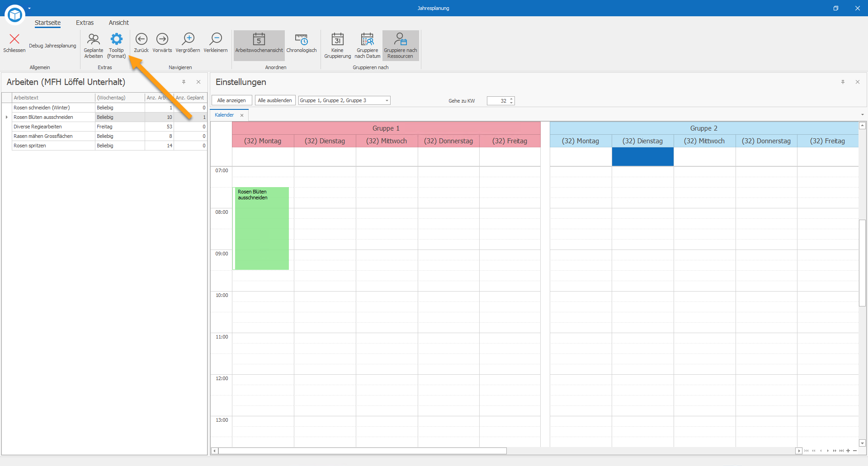Jump to last resource in navigator

[x=841, y=451]
